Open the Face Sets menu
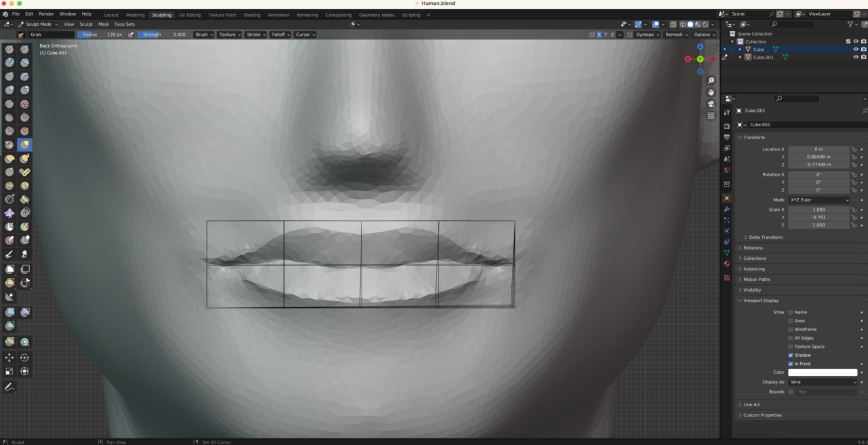Image resolution: width=868 pixels, height=445 pixels. tap(125, 24)
